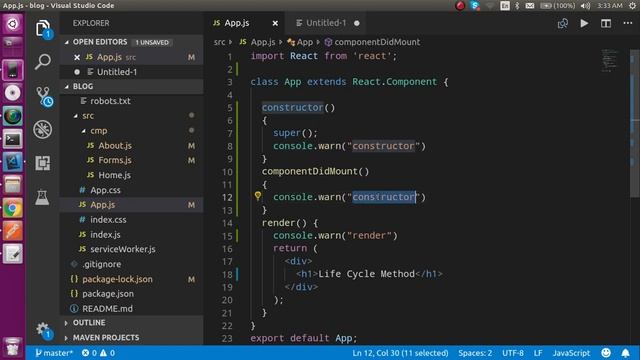Open the Manage gear settings icon
Screen dimensions: 640x360
pos(43,330)
